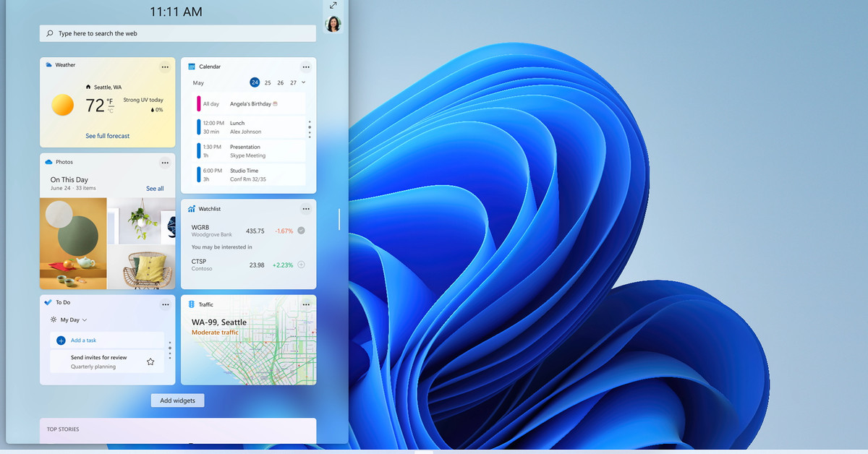Open the hanging plant photo
This screenshot has width=868, height=454.
[141, 220]
